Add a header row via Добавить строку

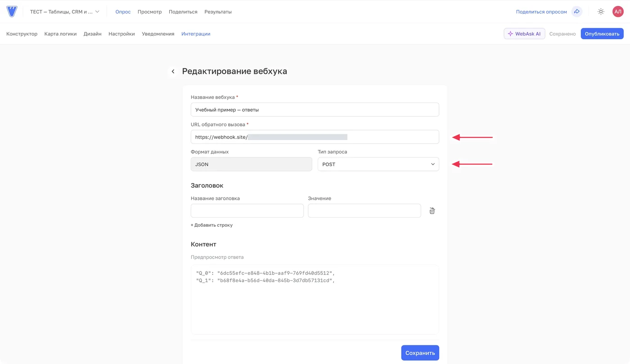pos(211,225)
